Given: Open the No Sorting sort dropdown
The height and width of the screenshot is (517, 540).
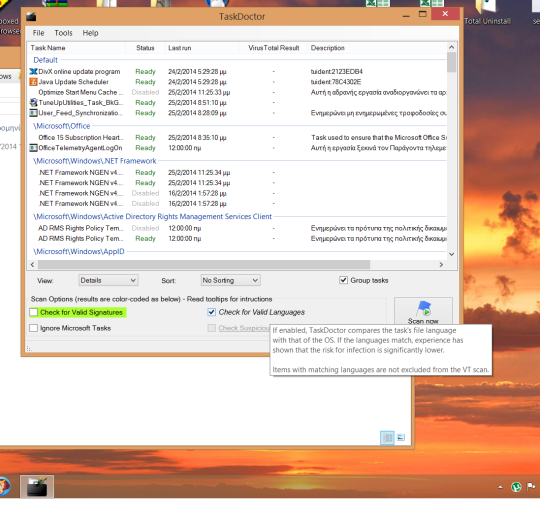Looking at the screenshot, I should click(x=230, y=280).
